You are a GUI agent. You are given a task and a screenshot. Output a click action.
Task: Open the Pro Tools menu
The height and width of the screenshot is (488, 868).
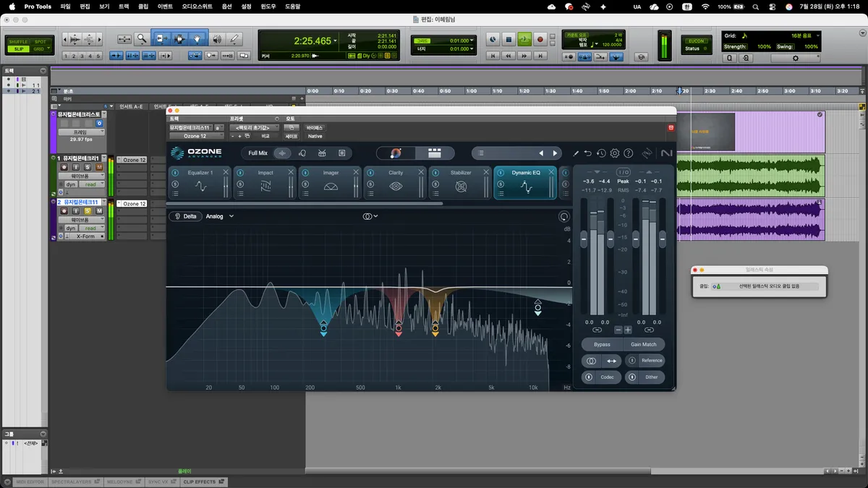tap(38, 7)
